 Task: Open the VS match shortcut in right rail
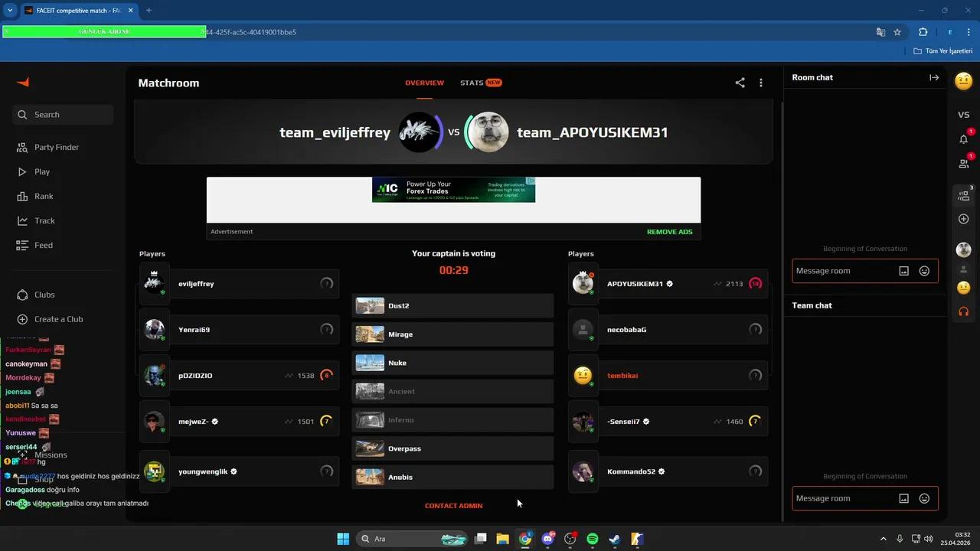[x=964, y=115]
